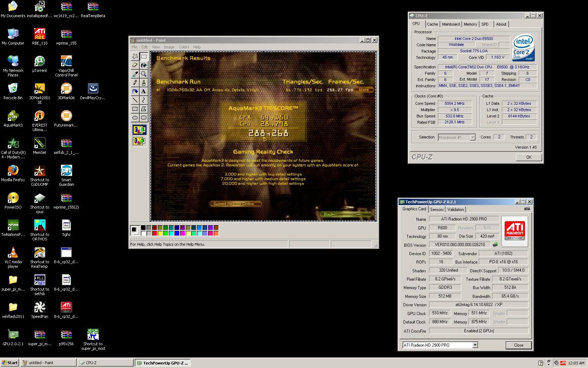Viewport: 588px width, 368px height.
Task: Click the foreground/background color indicator box
Action: tap(135, 230)
